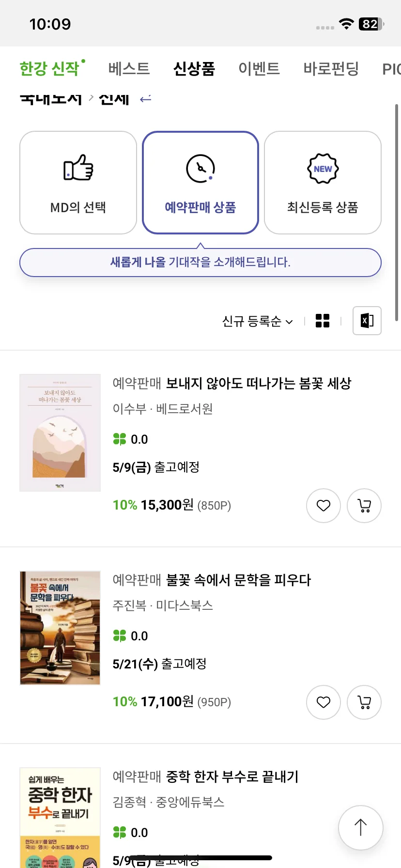The width and height of the screenshot is (401, 868).
Task: Select the MD의 선택 thumbs-up card
Action: point(78,183)
